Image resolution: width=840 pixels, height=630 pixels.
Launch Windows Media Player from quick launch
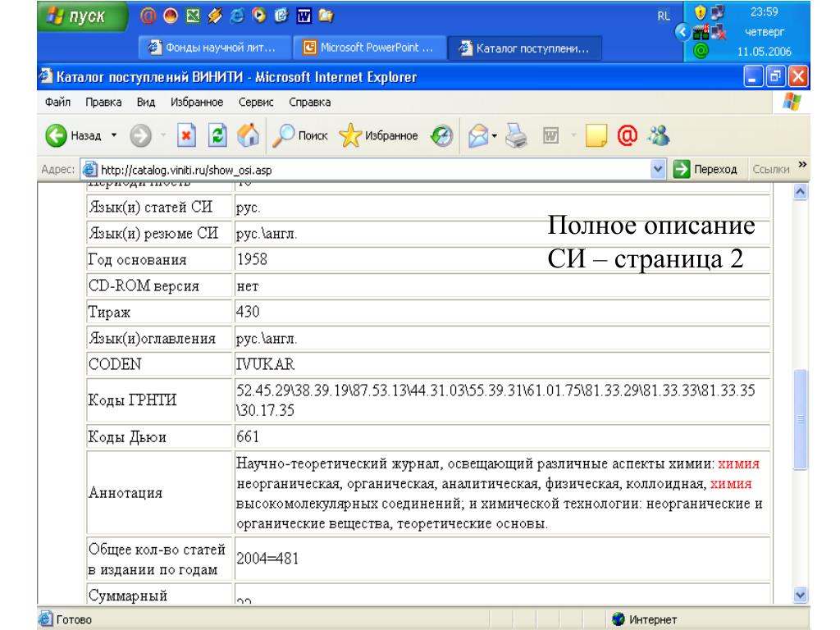click(x=258, y=16)
